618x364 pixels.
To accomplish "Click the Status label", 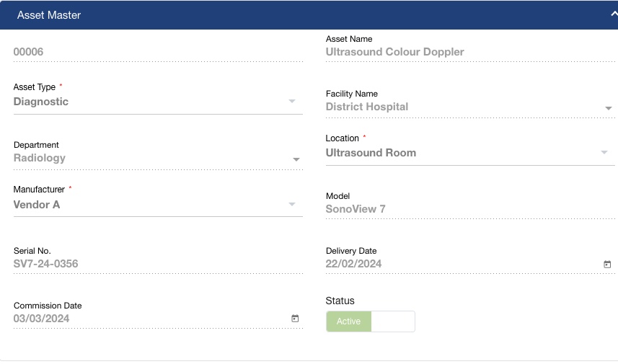I will click(x=340, y=301).
